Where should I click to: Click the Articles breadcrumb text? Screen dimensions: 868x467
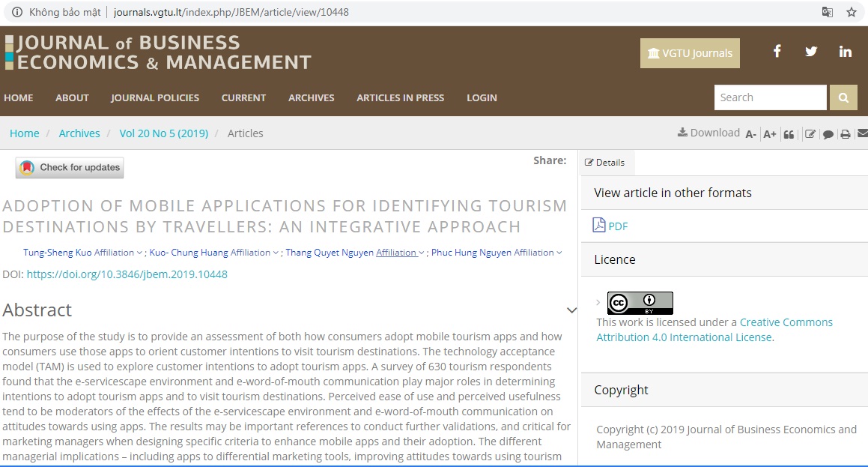tap(245, 133)
